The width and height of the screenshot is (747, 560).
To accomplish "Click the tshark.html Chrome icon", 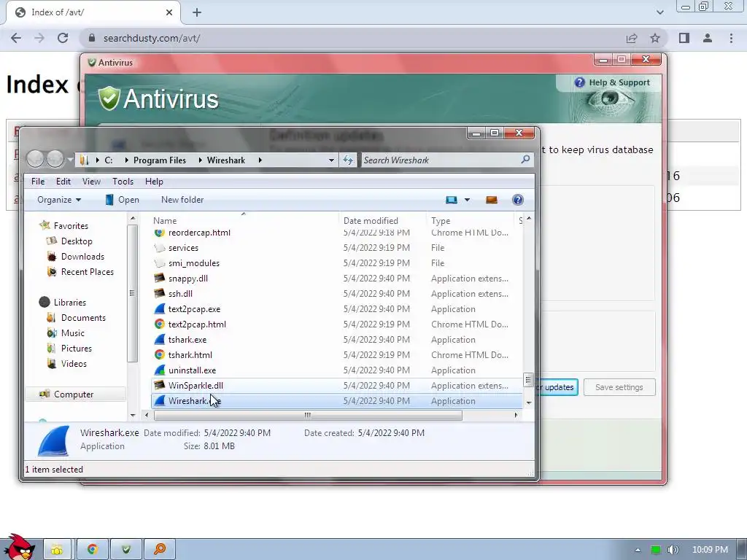I will (160, 355).
